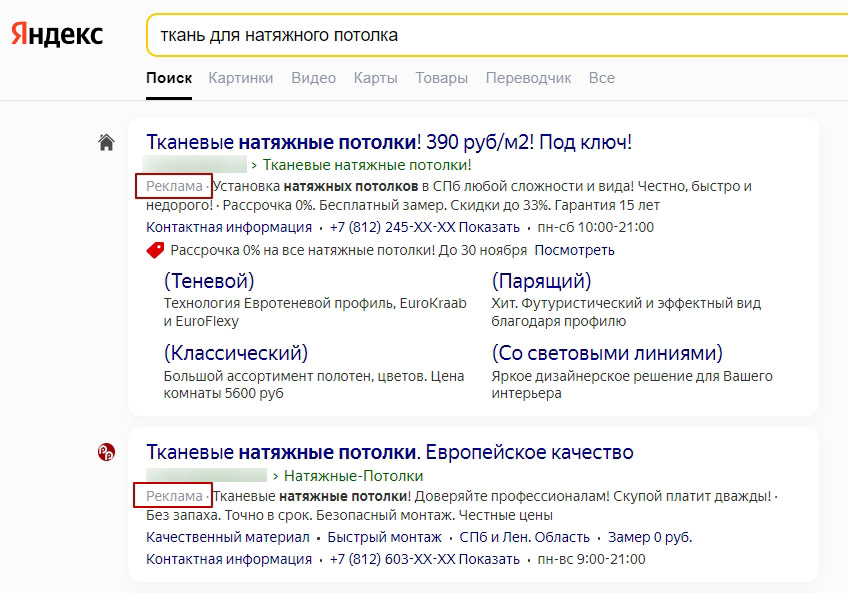Viewport: 848px width, 593px height.
Task: Click the Yandex logo
Action: point(57,34)
